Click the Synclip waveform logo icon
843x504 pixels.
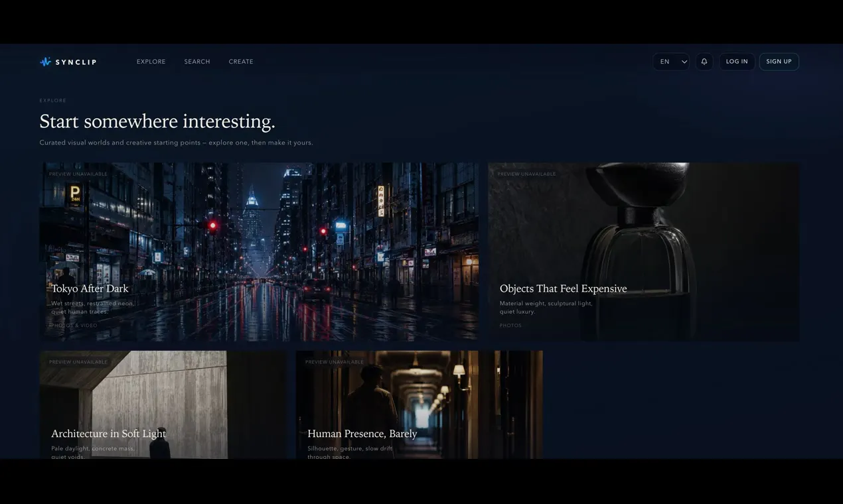click(x=45, y=62)
